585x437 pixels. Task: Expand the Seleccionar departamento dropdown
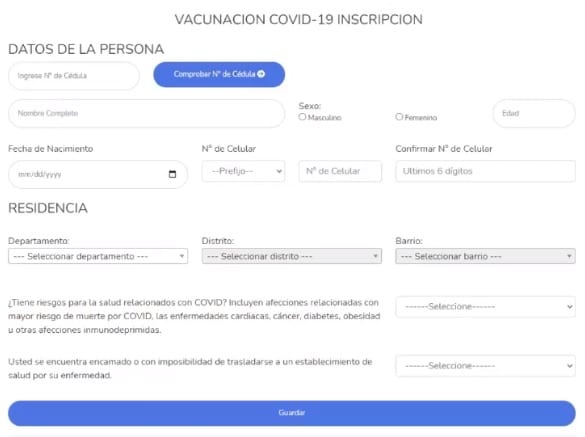click(x=98, y=256)
